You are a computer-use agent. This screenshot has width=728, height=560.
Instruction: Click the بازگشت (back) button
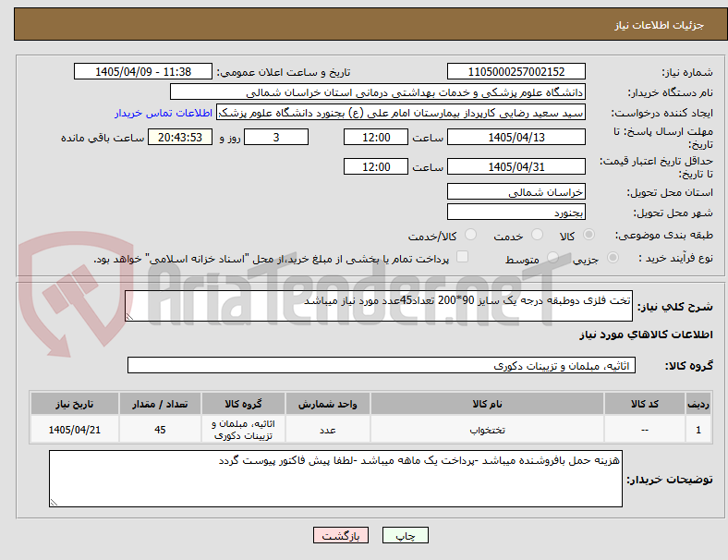[x=341, y=535]
